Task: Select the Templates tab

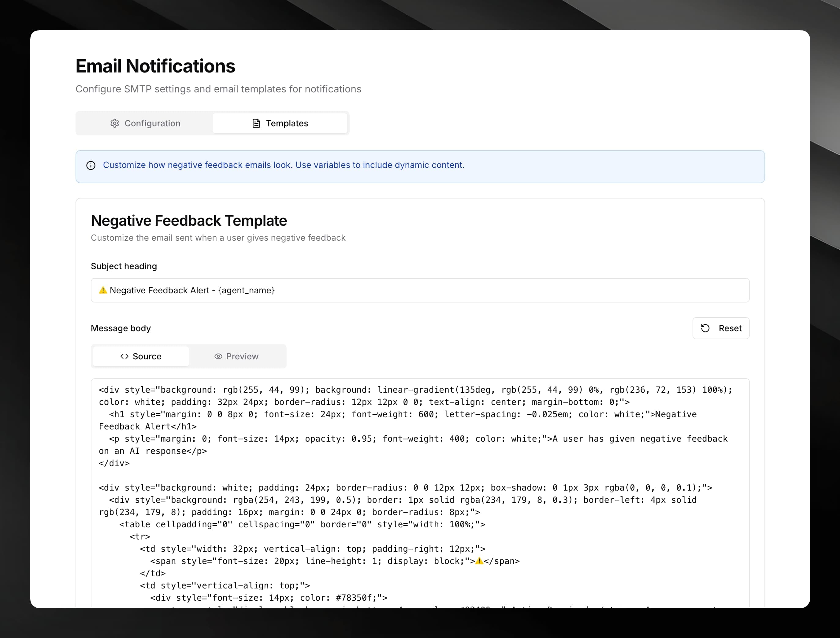Action: (x=280, y=124)
